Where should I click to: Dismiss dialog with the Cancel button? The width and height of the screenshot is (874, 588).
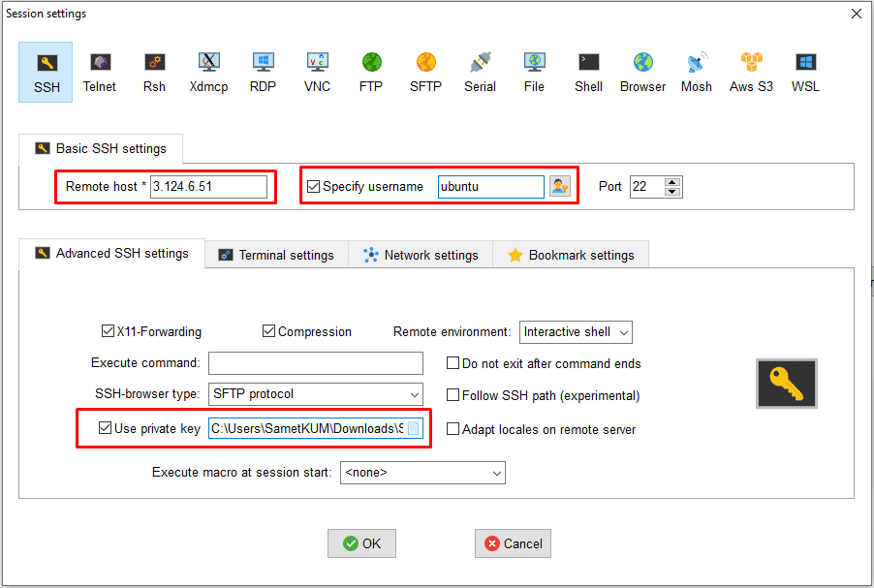[x=513, y=543]
